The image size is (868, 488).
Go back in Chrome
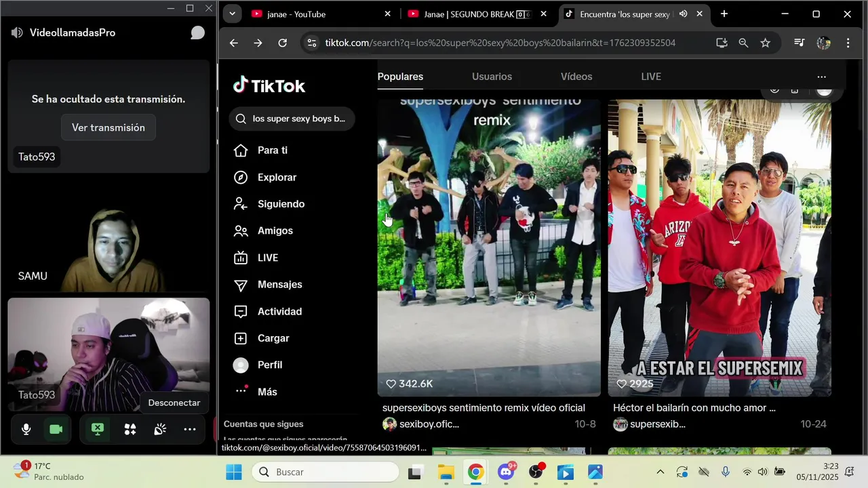point(234,43)
